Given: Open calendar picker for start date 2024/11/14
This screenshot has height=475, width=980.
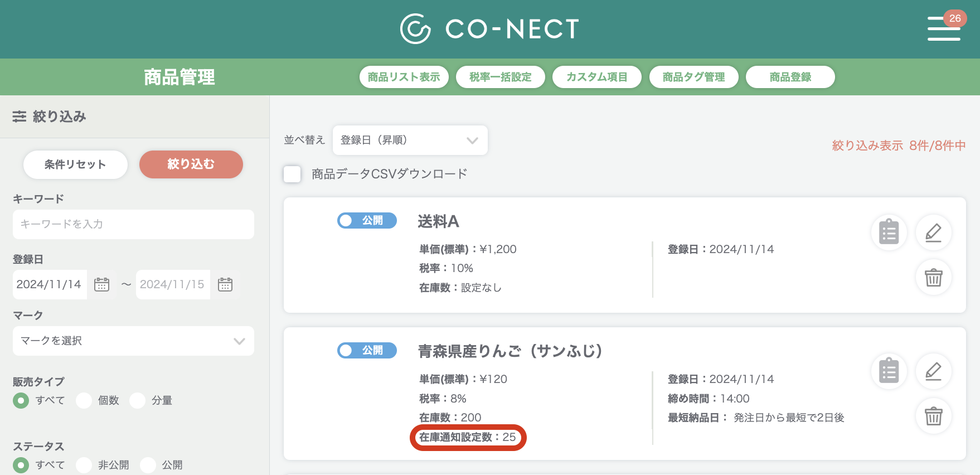Looking at the screenshot, I should [x=101, y=284].
